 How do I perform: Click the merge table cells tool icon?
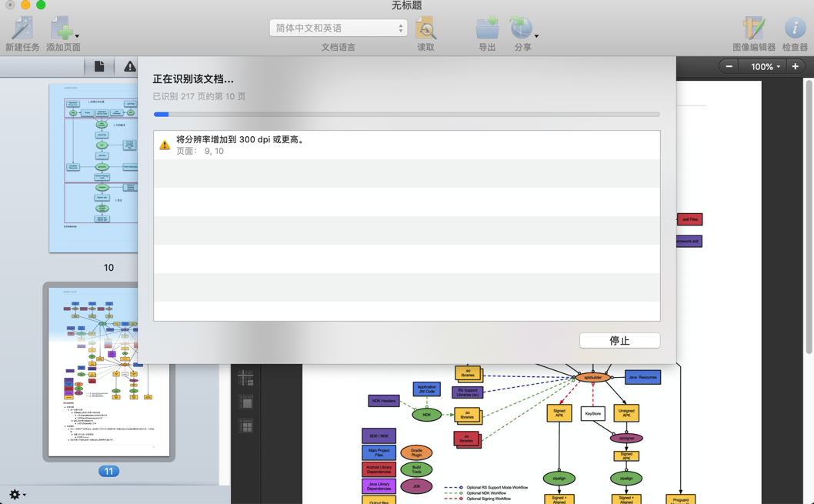pyautogui.click(x=245, y=402)
